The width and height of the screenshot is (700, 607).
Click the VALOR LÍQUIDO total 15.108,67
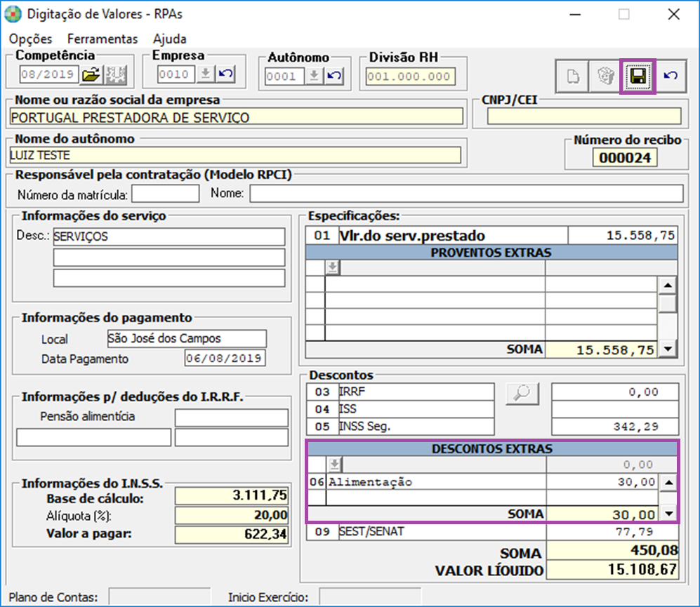click(612, 570)
